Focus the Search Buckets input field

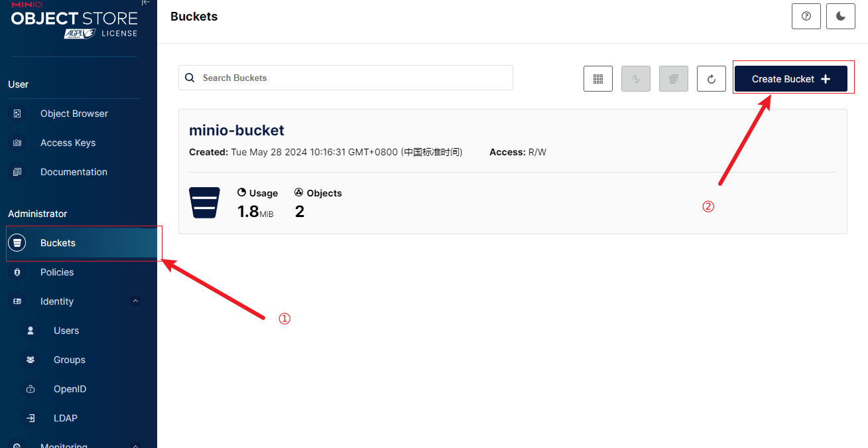coord(345,78)
